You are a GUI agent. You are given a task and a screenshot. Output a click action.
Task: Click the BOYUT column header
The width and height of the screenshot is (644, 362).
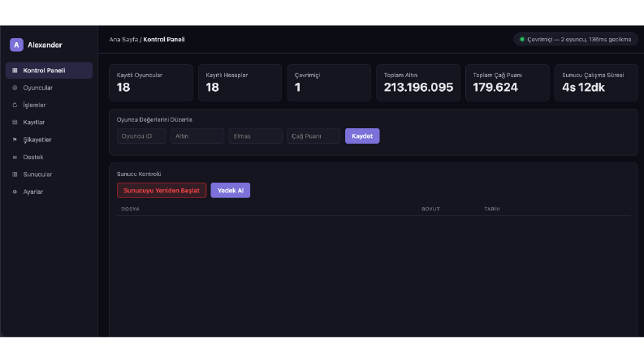tap(430, 209)
